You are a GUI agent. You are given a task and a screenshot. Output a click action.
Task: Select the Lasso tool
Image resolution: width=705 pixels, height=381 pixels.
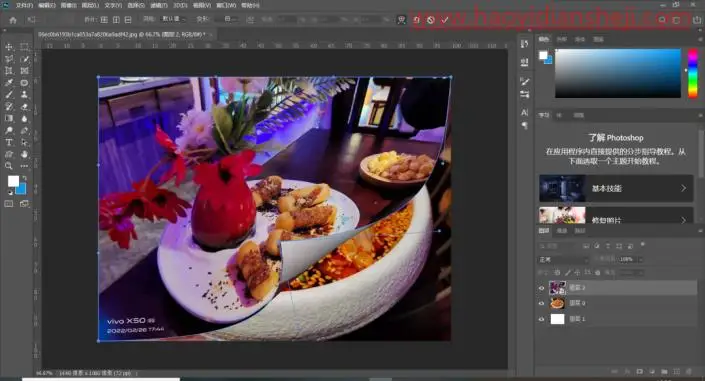click(9, 59)
